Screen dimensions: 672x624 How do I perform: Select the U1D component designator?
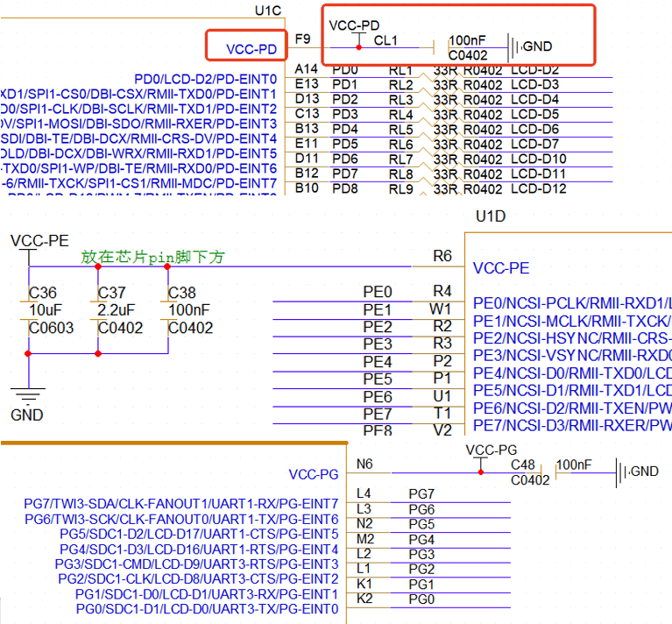(x=490, y=216)
